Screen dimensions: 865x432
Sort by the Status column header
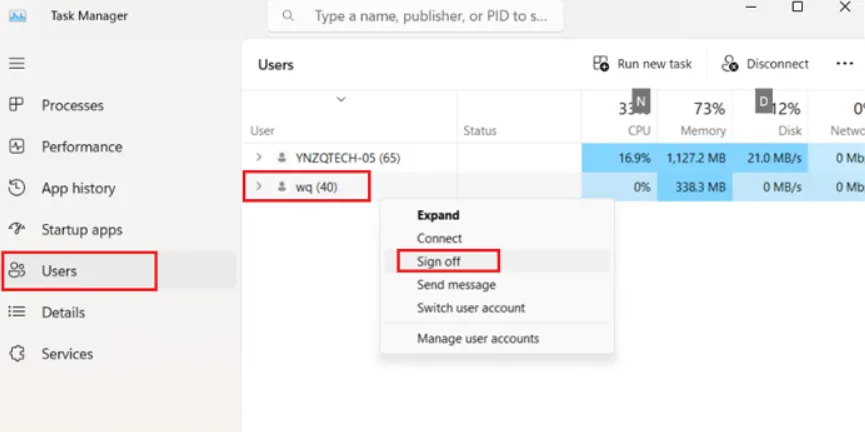479,131
